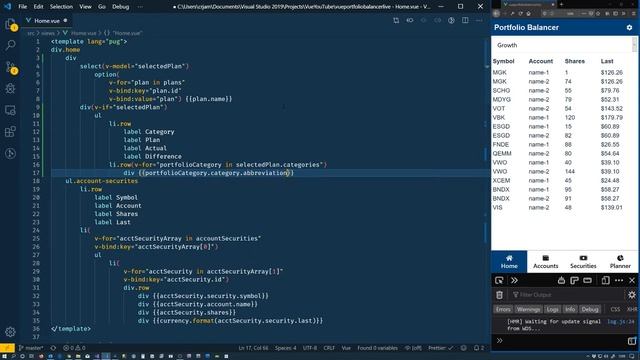Open log.js:24 source link
Screen dimensions: 640x360
tap(621, 322)
